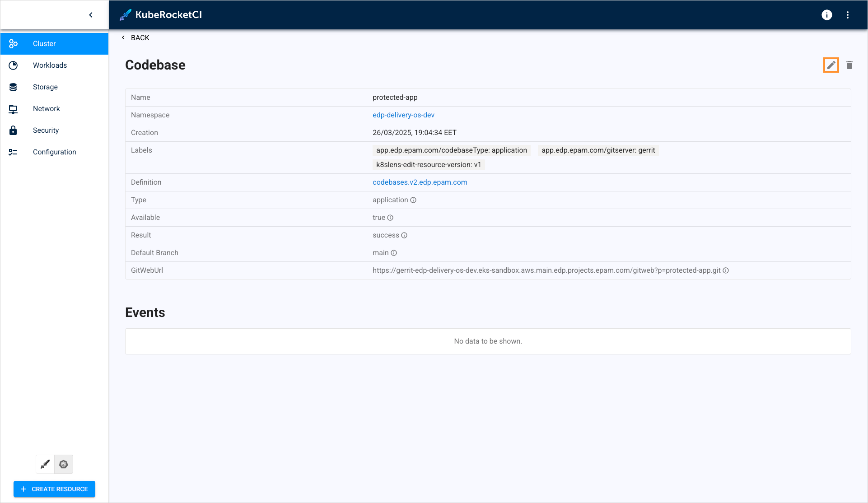Image resolution: width=868 pixels, height=503 pixels.
Task: Go back using the BACK link
Action: click(x=136, y=38)
